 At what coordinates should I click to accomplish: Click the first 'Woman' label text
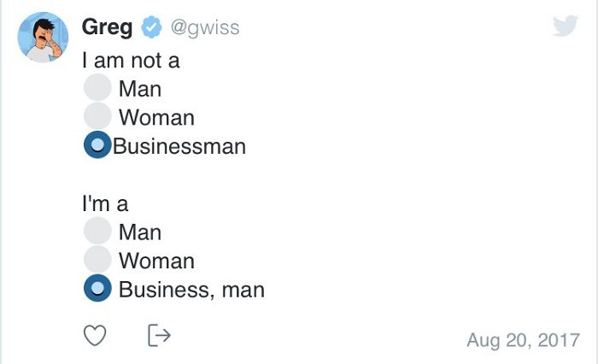tap(156, 117)
